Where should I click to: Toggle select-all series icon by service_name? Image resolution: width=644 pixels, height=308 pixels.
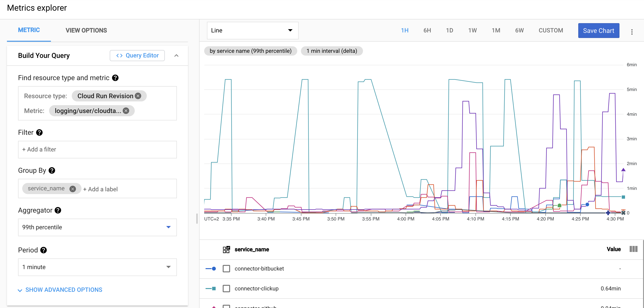(226, 249)
